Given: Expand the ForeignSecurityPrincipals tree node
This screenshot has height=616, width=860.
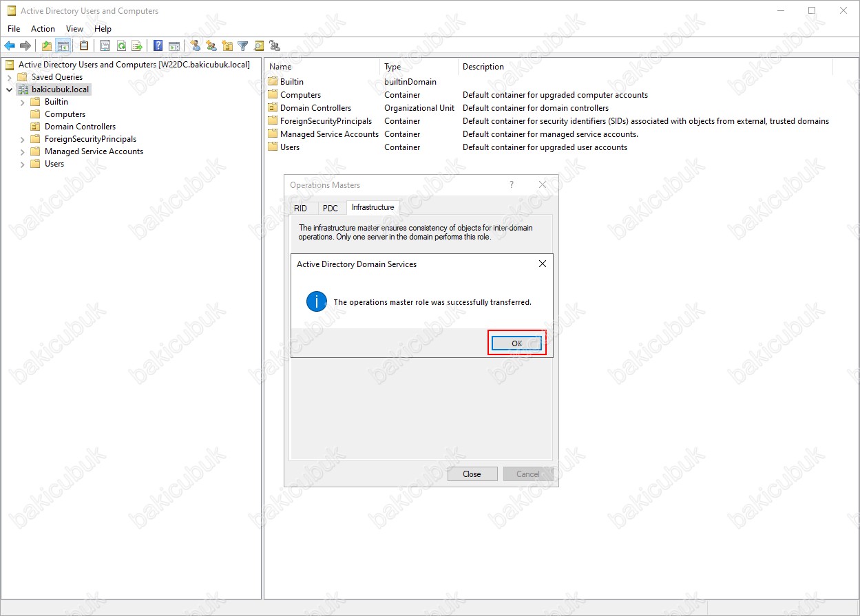Looking at the screenshot, I should [22, 139].
